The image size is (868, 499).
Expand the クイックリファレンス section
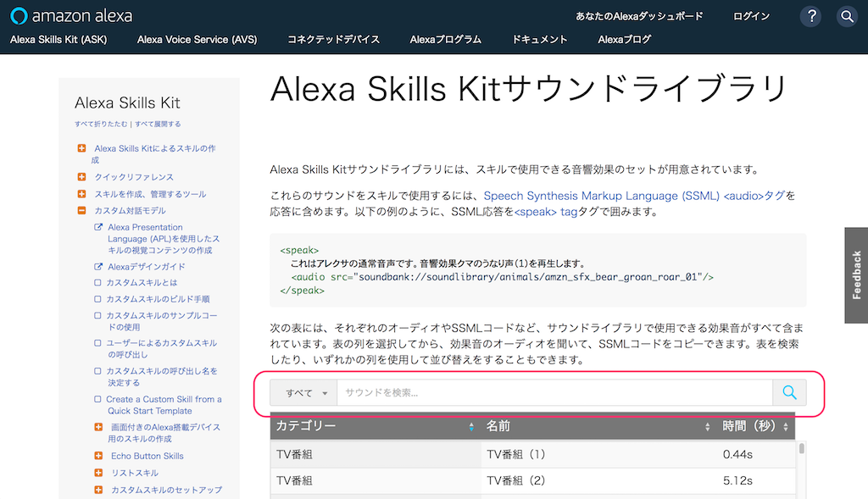click(82, 177)
